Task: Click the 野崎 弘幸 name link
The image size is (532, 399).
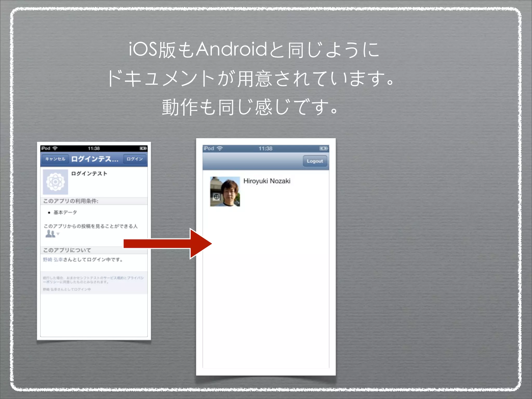Action: click(x=53, y=260)
